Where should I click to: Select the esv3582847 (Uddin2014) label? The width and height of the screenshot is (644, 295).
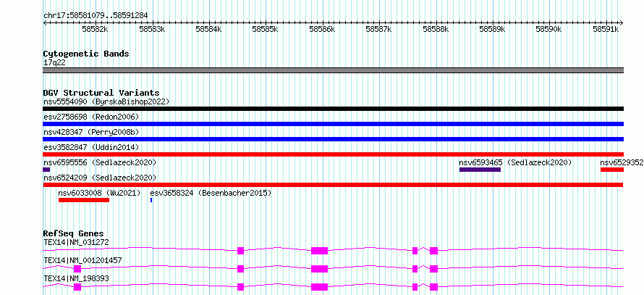point(91,147)
